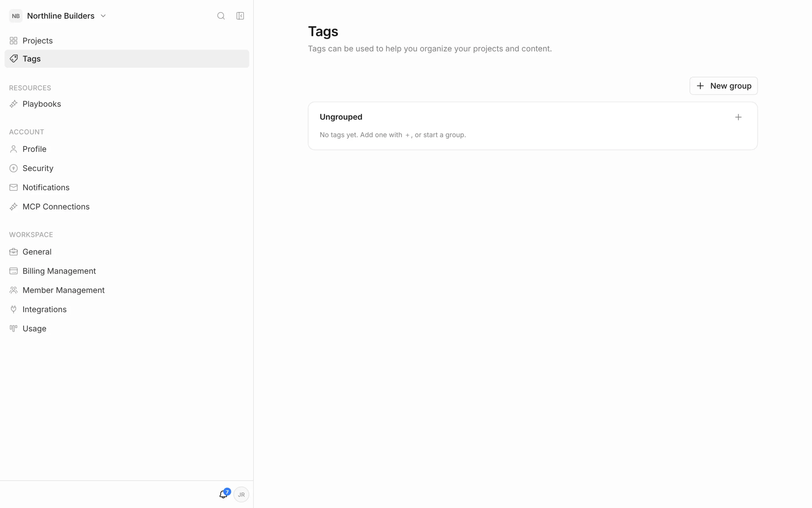The width and height of the screenshot is (812, 508).
Task: Open Notifications account settings
Action: [x=127, y=187]
